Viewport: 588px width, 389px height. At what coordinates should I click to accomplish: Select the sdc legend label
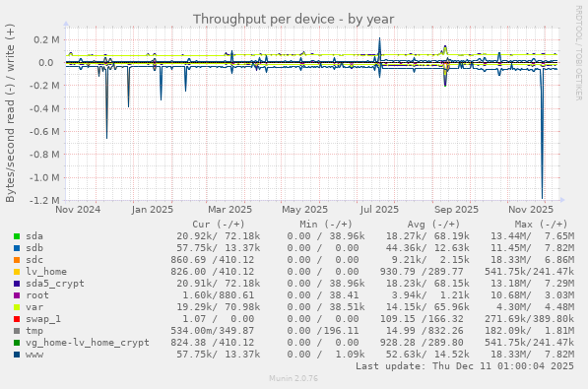tap(34, 260)
